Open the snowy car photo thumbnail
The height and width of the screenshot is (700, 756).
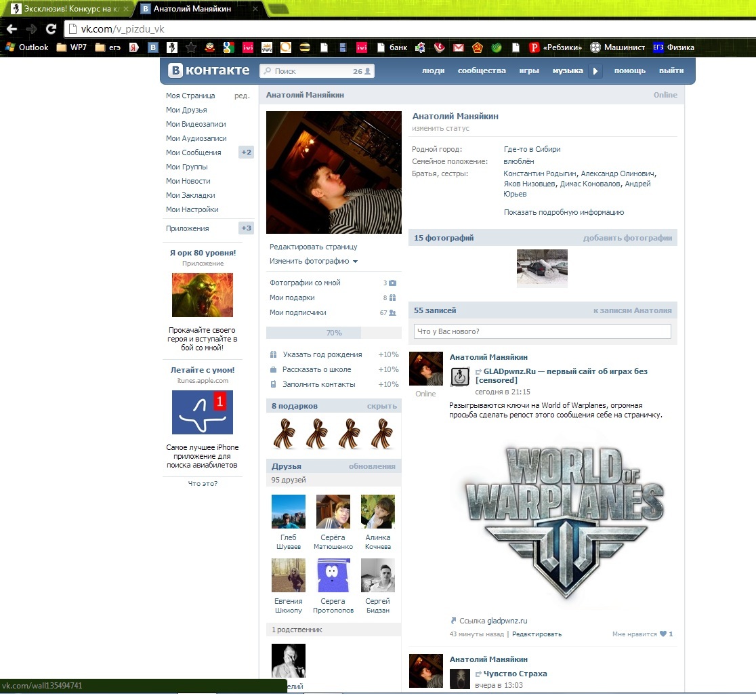542,268
